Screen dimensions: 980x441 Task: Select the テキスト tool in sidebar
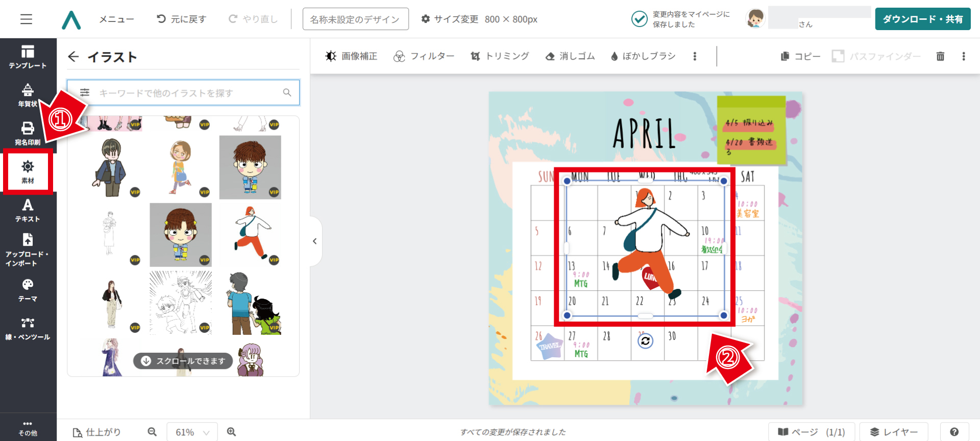(x=28, y=210)
